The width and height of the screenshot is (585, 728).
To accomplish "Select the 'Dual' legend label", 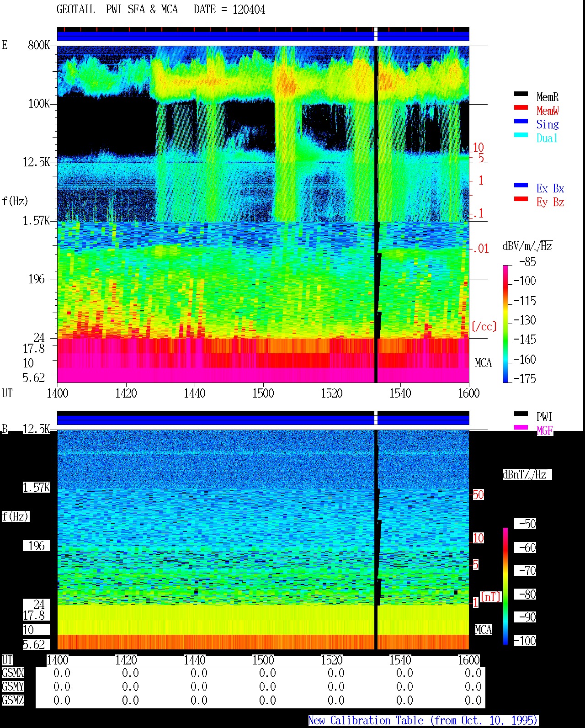I will (548, 138).
